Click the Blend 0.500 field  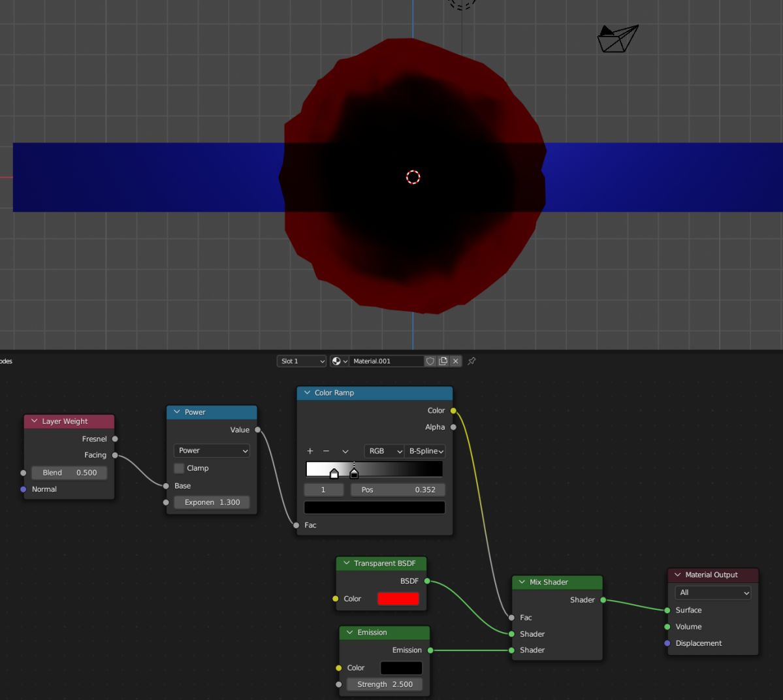(x=69, y=472)
